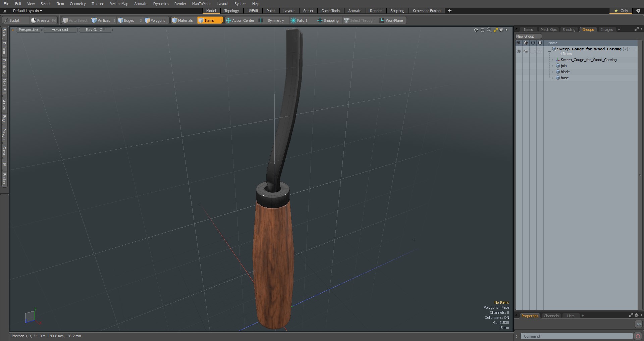
Task: Switch to the Mesh Ops tab
Action: click(548, 30)
